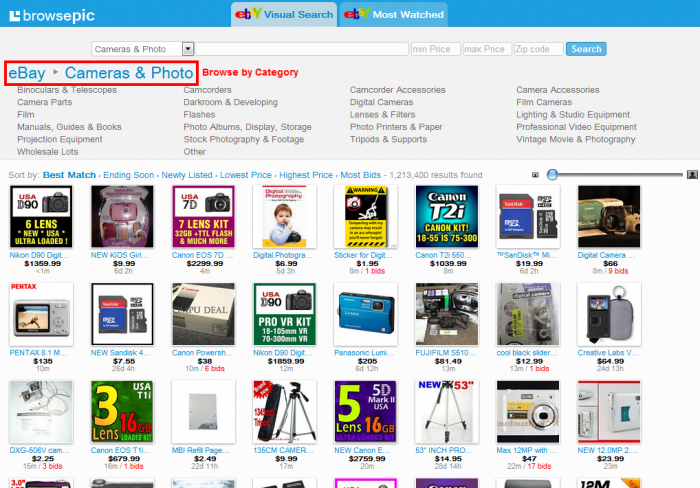Sort results by Highest Price
This screenshot has width=700, height=488.
(306, 175)
